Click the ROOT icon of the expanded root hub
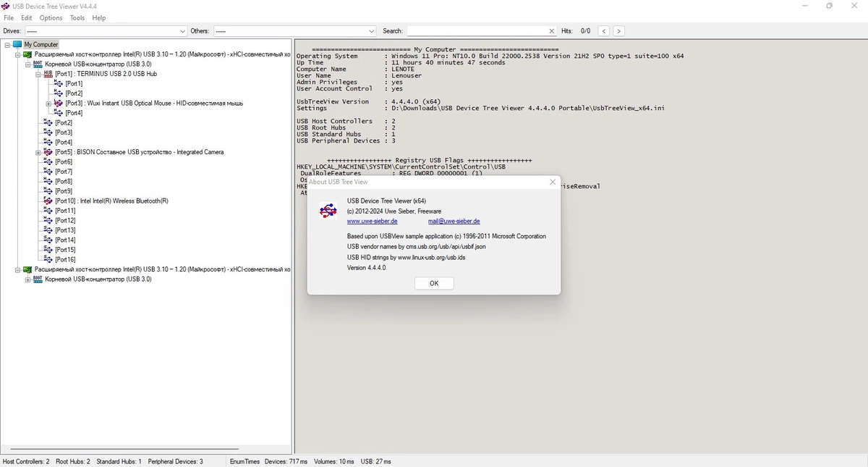 click(x=38, y=64)
